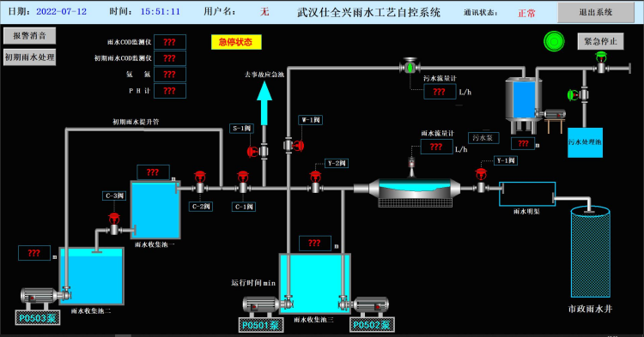Click the 雨水收集池三 tank

(314, 284)
